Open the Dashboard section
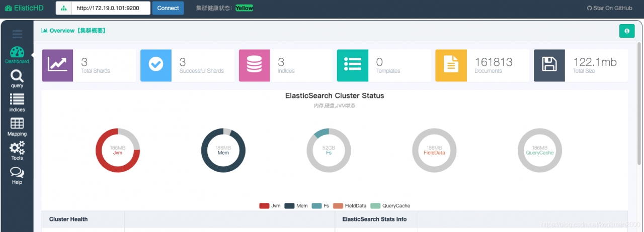This screenshot has width=644, height=232. (17, 55)
